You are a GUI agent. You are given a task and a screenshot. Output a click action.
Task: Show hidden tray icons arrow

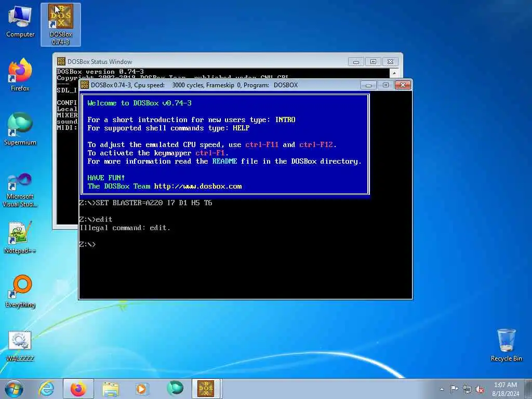(x=442, y=389)
